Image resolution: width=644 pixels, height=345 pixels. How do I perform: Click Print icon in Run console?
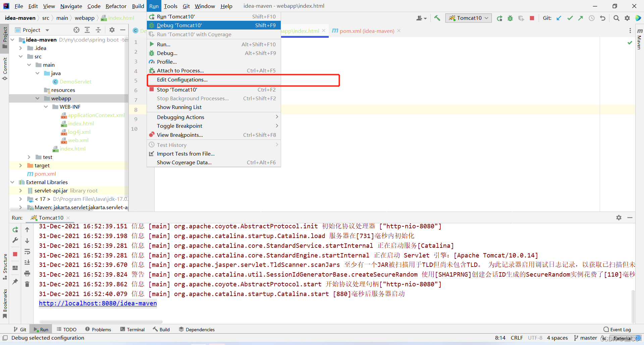[x=27, y=273]
